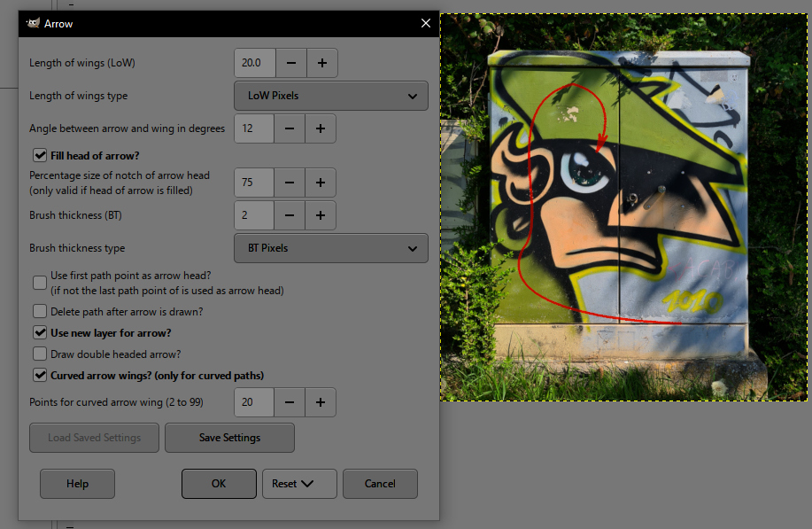
Task: Click the Brush thickness input field
Action: [x=254, y=215]
